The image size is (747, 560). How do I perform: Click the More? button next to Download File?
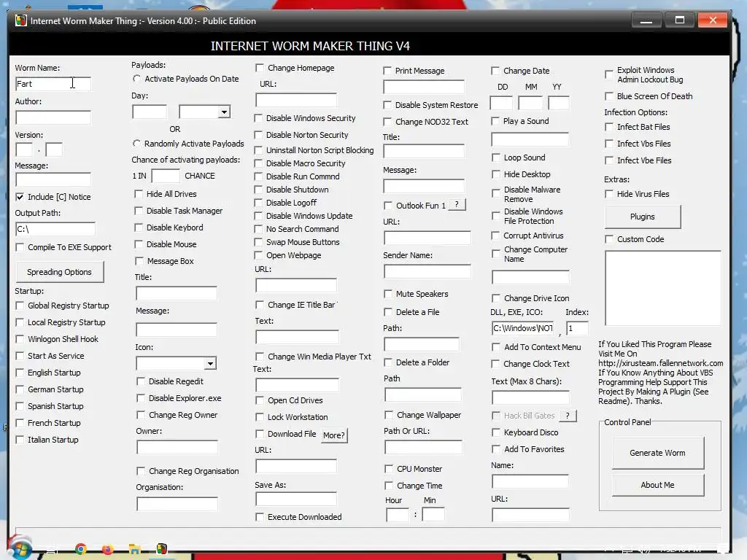[334, 435]
